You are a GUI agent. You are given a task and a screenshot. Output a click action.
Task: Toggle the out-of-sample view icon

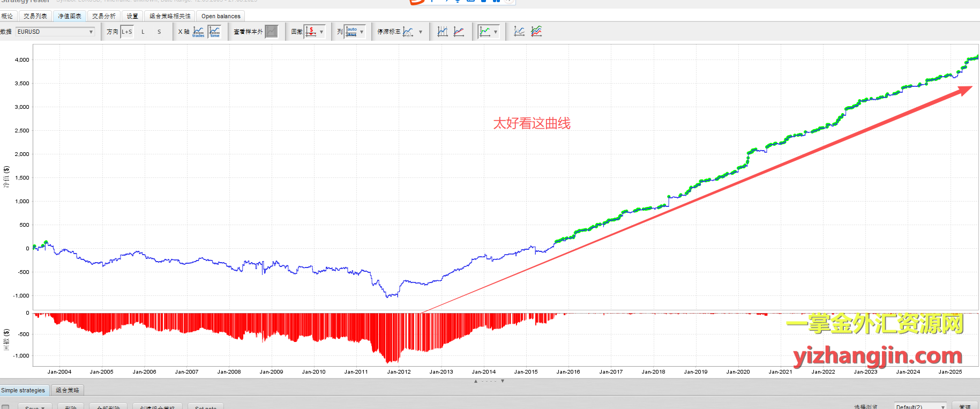[x=272, y=32]
